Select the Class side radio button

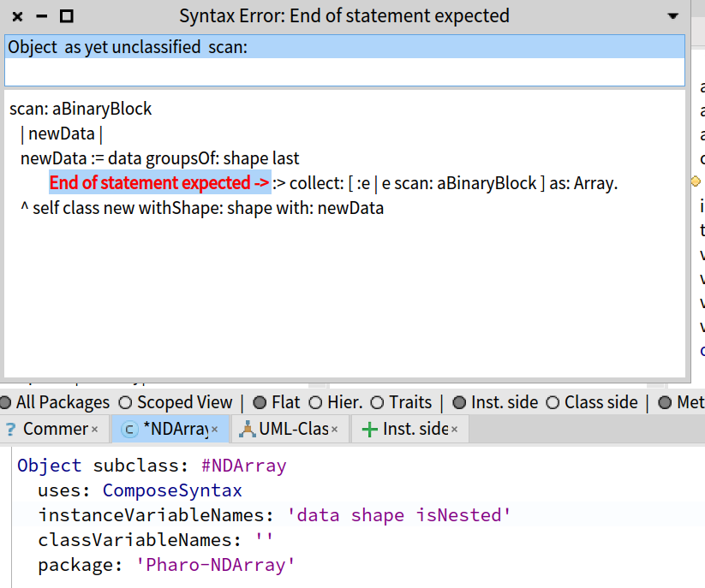pyautogui.click(x=553, y=402)
